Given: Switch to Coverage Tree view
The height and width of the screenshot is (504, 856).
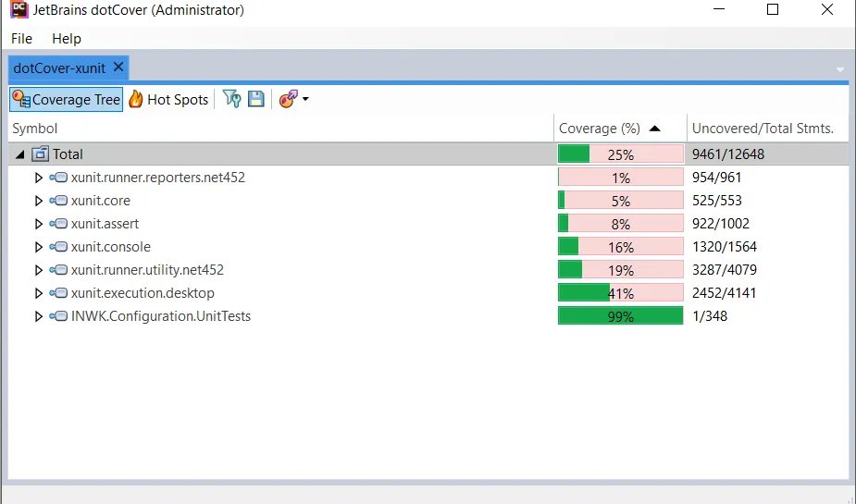Looking at the screenshot, I should coord(66,99).
